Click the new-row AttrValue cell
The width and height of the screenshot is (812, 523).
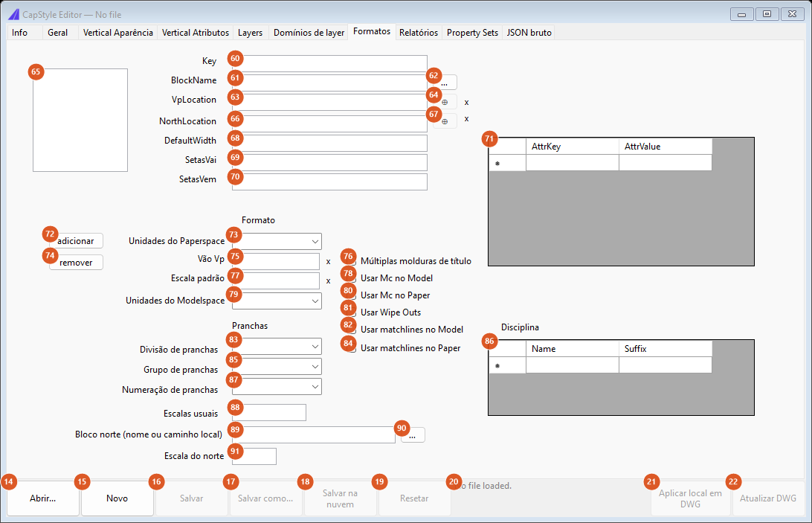tap(666, 163)
